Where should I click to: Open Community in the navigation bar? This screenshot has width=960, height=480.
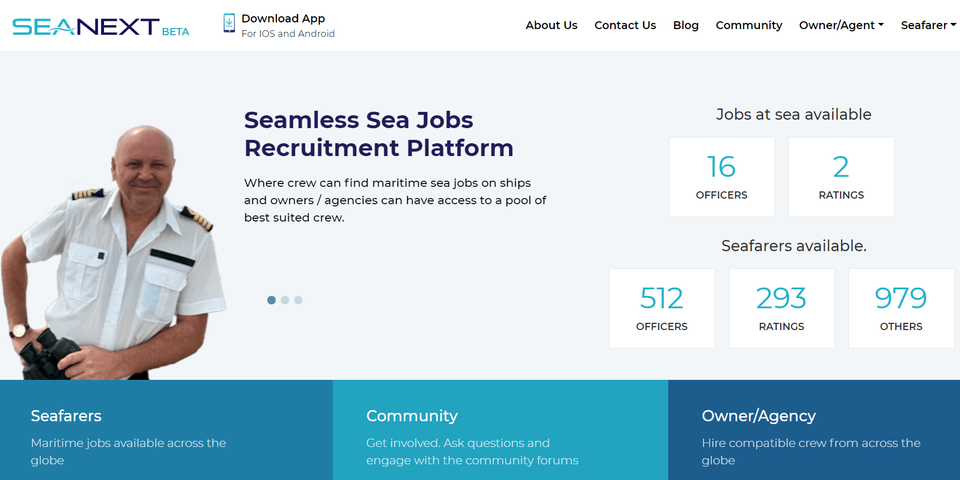[748, 25]
